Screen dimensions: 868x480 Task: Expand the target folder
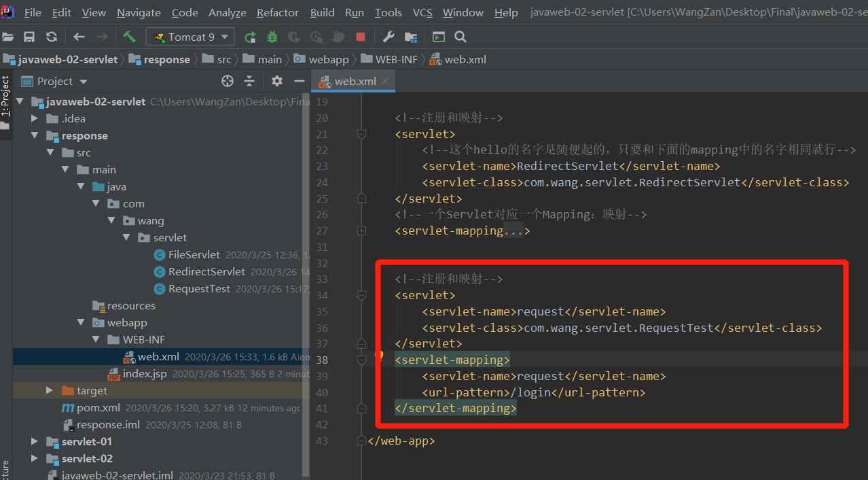50,390
